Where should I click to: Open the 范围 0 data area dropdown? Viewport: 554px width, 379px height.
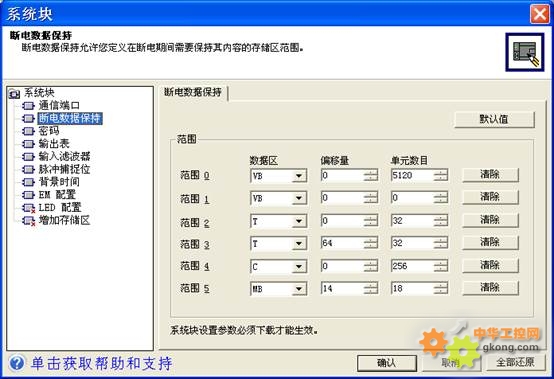click(299, 176)
